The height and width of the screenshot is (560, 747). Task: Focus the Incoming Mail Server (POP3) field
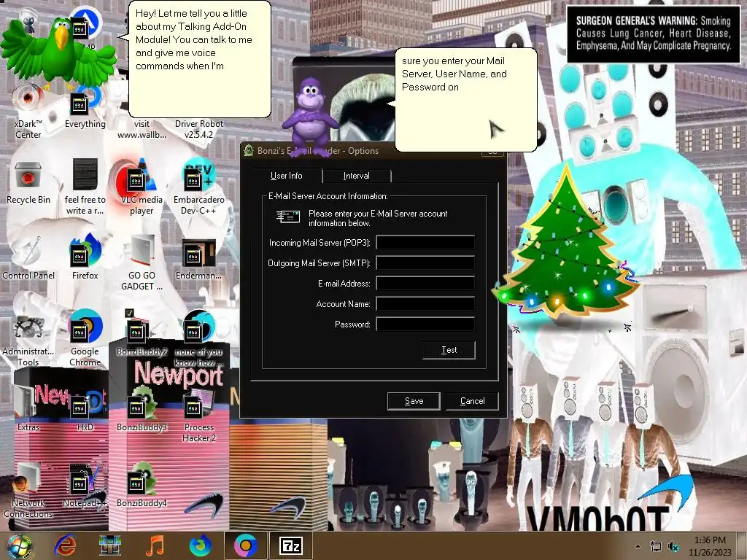click(425, 242)
